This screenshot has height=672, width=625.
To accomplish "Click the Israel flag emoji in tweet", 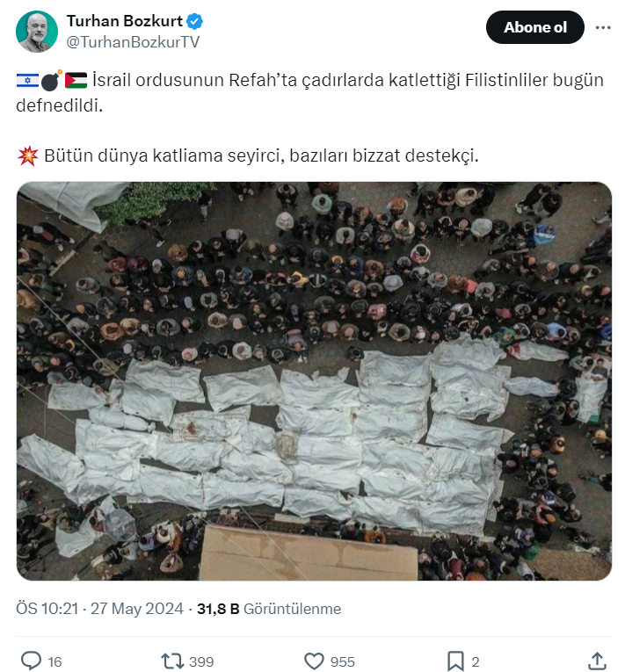I will 27,80.
